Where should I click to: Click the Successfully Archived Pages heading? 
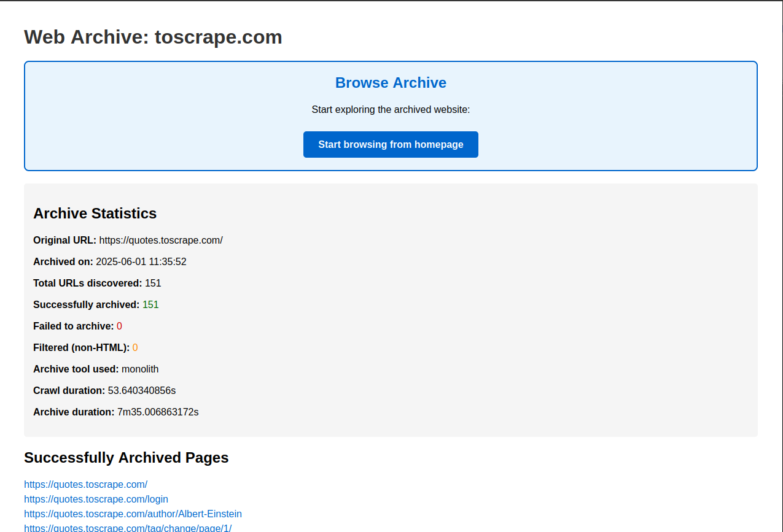tap(126, 458)
